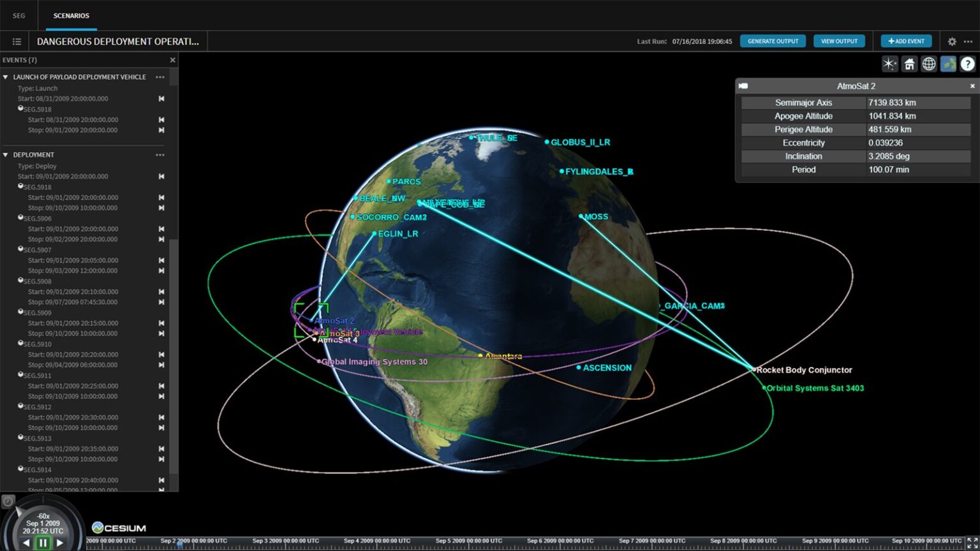
Task: Click the Generate Output button
Action: (x=773, y=41)
